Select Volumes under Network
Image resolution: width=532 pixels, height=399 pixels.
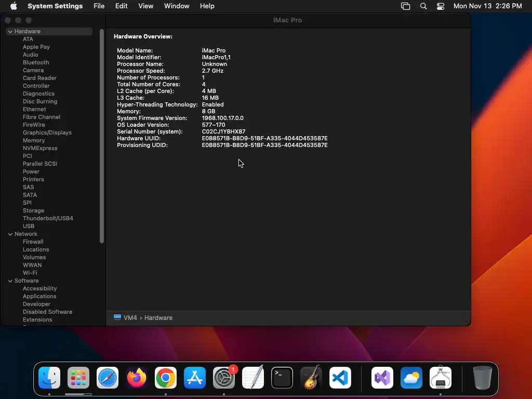coord(34,258)
